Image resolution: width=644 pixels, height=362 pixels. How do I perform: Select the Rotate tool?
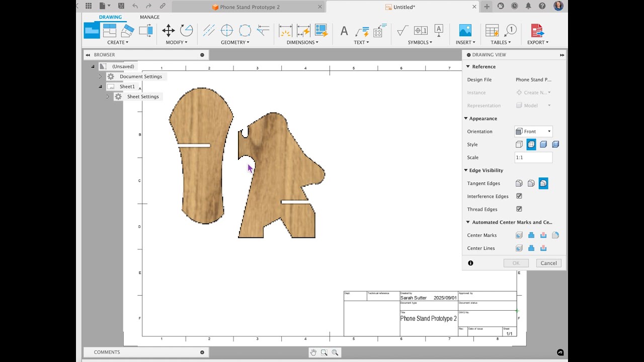pyautogui.click(x=187, y=31)
